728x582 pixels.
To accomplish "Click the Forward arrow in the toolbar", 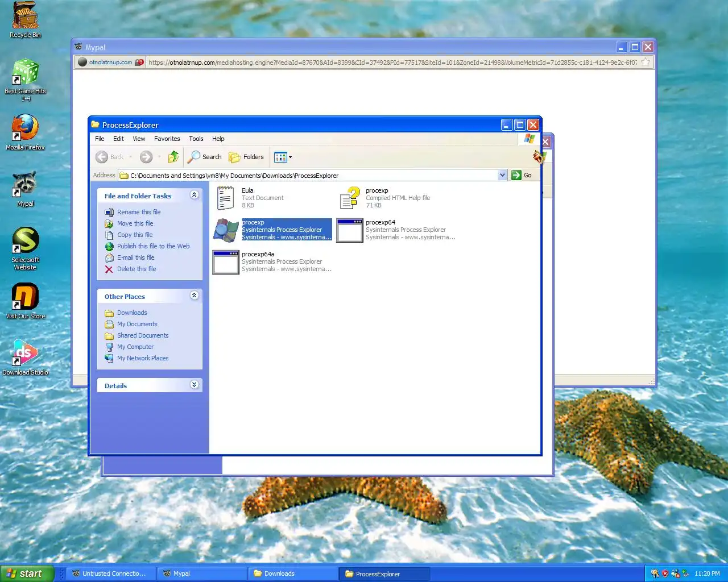I will tap(146, 157).
